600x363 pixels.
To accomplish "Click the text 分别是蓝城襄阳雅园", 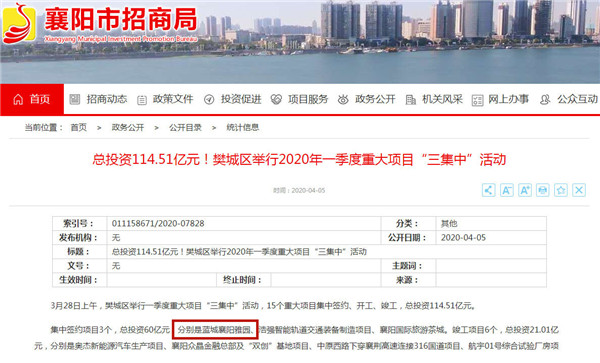I will (214, 330).
